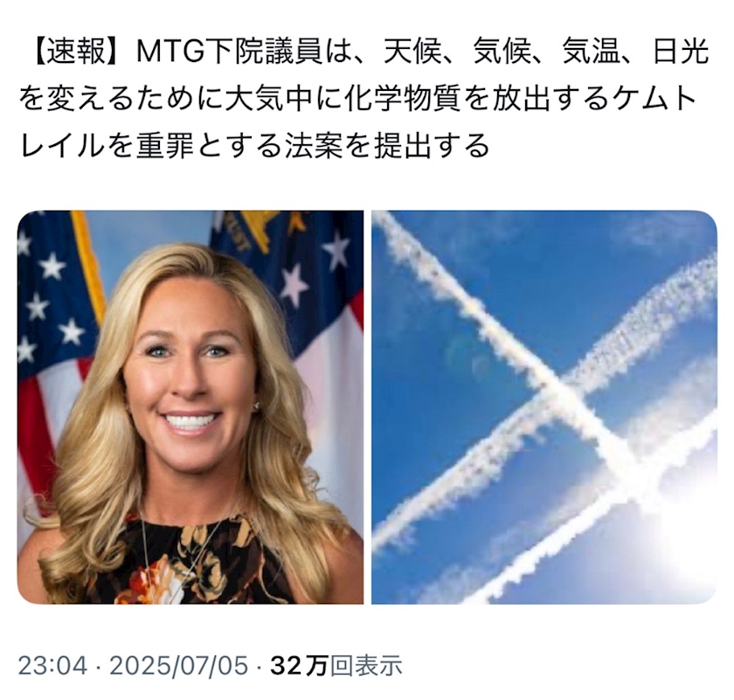Click the post time 23:04
Viewport: 734px width, 700px height.
click(53, 665)
